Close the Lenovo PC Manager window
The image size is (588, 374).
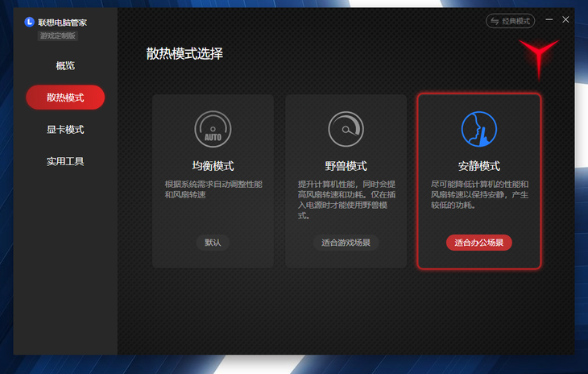pyautogui.click(x=565, y=19)
